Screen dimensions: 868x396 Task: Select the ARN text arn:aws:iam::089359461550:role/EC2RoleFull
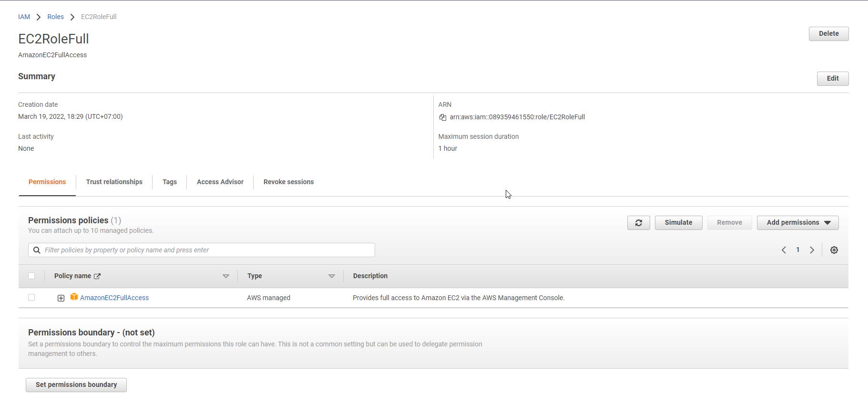pos(517,117)
